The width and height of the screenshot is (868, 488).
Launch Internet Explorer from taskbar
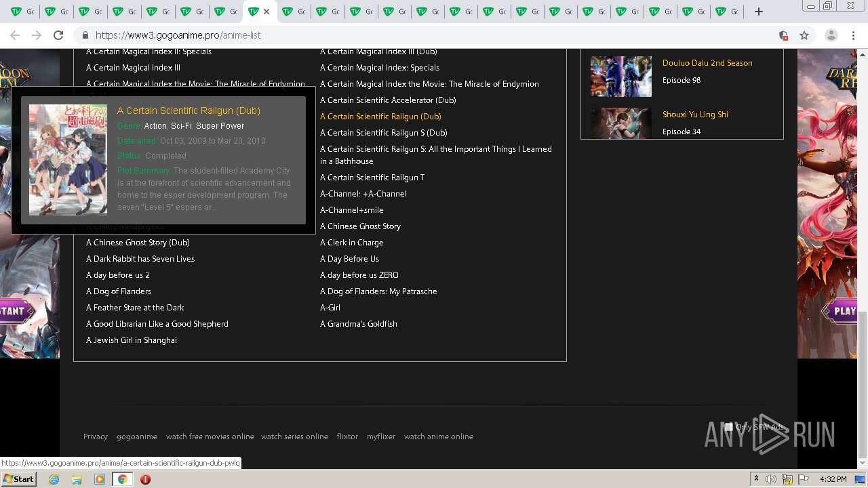click(54, 479)
